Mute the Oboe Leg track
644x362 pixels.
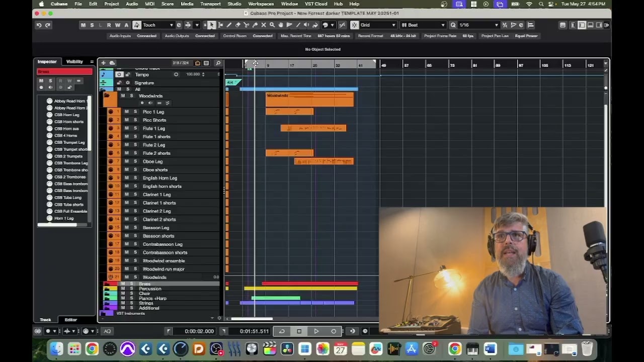126,161
